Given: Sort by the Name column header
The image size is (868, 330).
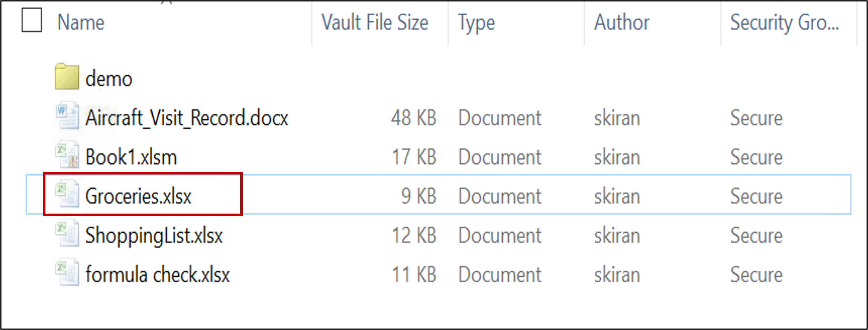Looking at the screenshot, I should pos(81,22).
